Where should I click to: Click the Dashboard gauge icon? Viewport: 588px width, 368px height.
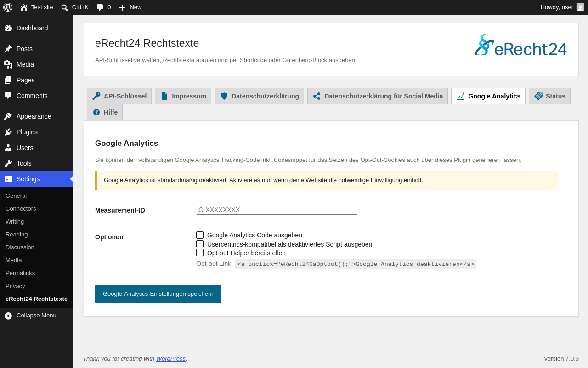(x=8, y=28)
